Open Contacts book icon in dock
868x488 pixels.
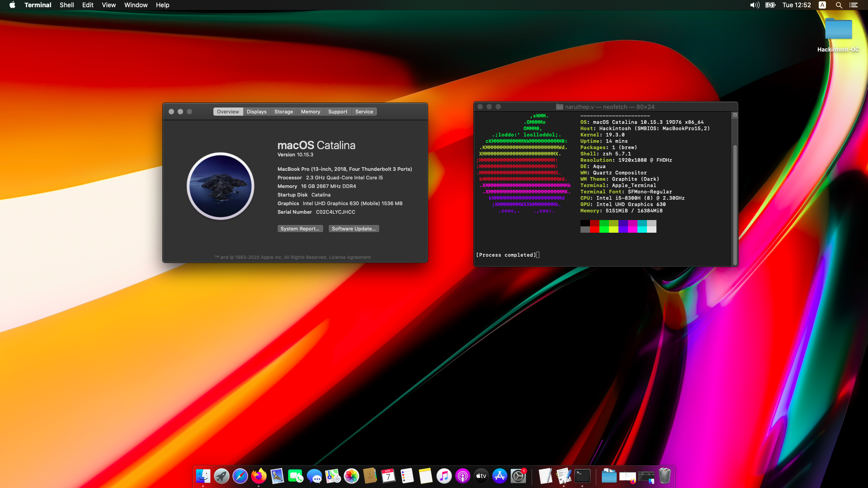point(370,476)
